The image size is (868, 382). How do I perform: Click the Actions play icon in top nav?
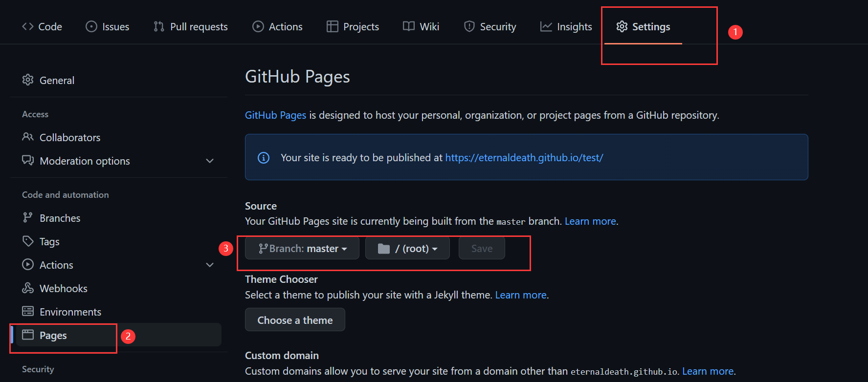coord(258,26)
